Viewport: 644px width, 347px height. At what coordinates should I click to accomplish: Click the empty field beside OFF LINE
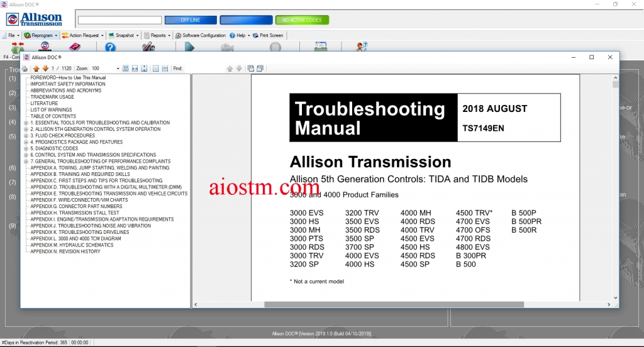pyautogui.click(x=120, y=20)
